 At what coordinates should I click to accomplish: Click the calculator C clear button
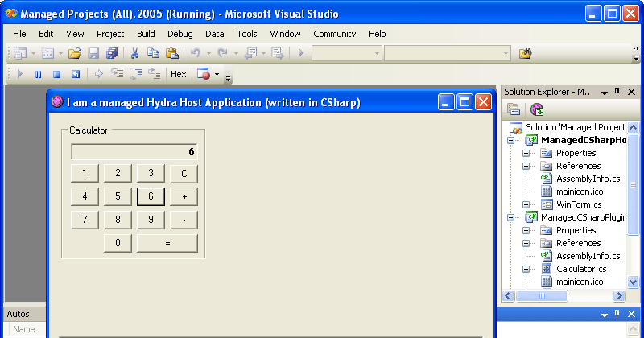[184, 173]
